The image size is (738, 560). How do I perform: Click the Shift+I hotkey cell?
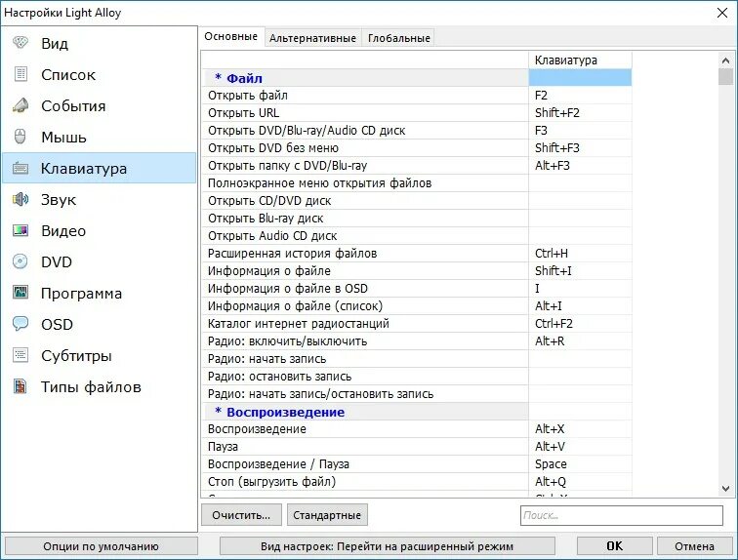pos(580,271)
